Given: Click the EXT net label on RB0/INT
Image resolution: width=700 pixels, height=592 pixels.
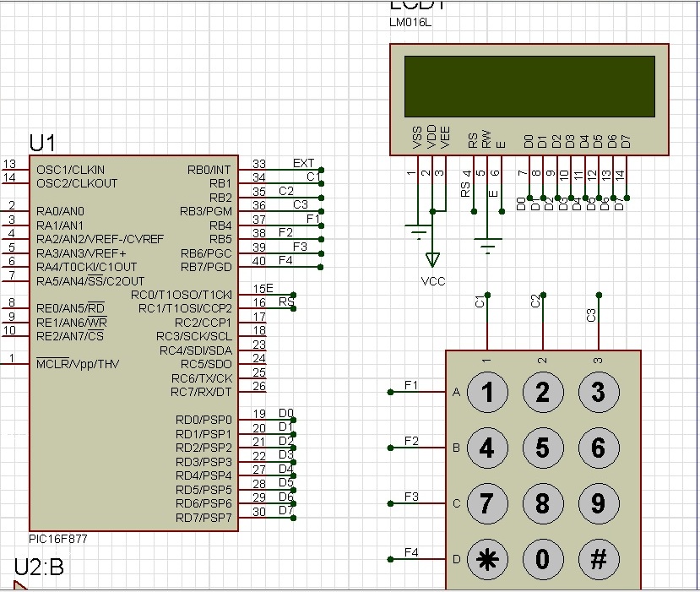Looking at the screenshot, I should click(303, 163).
